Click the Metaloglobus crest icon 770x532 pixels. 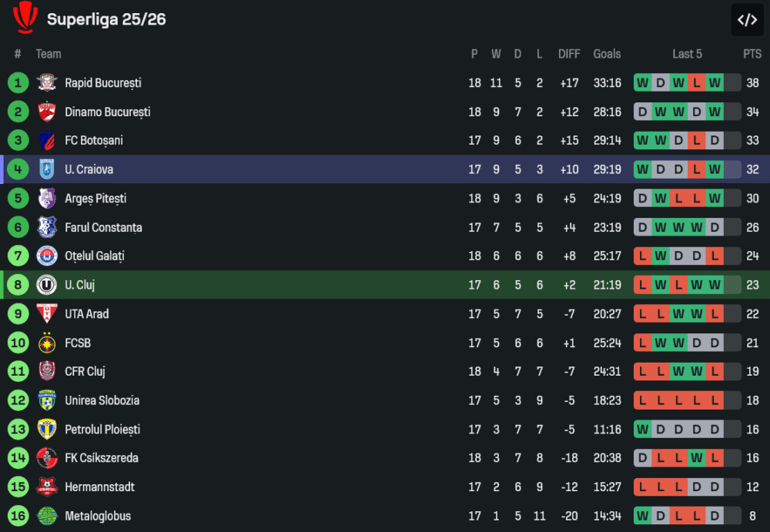47,516
